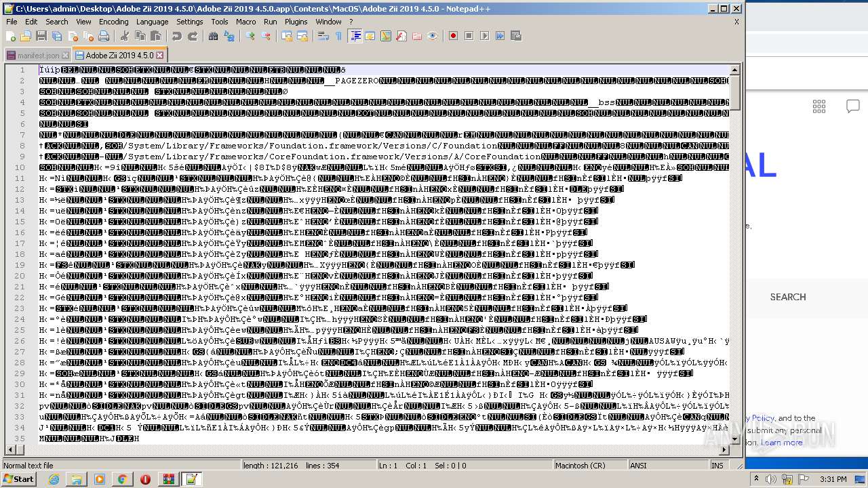This screenshot has height=488, width=868.
Task: Open the Language menu
Action: [x=152, y=22]
